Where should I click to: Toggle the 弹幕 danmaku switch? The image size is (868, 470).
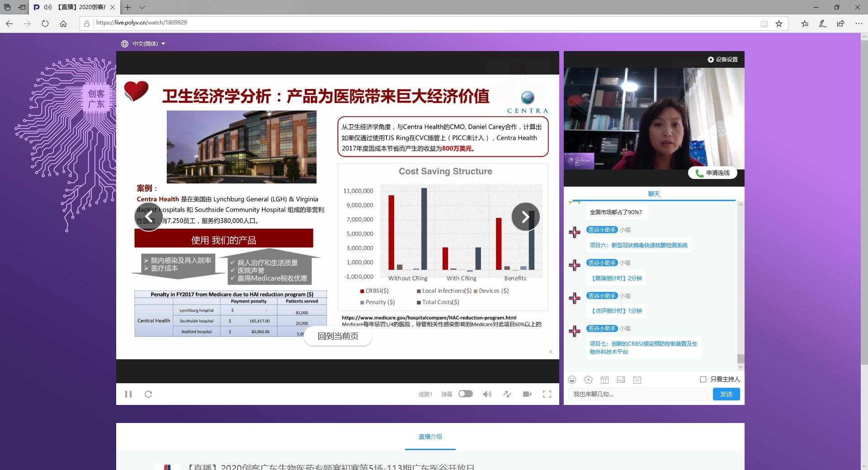[x=465, y=394]
